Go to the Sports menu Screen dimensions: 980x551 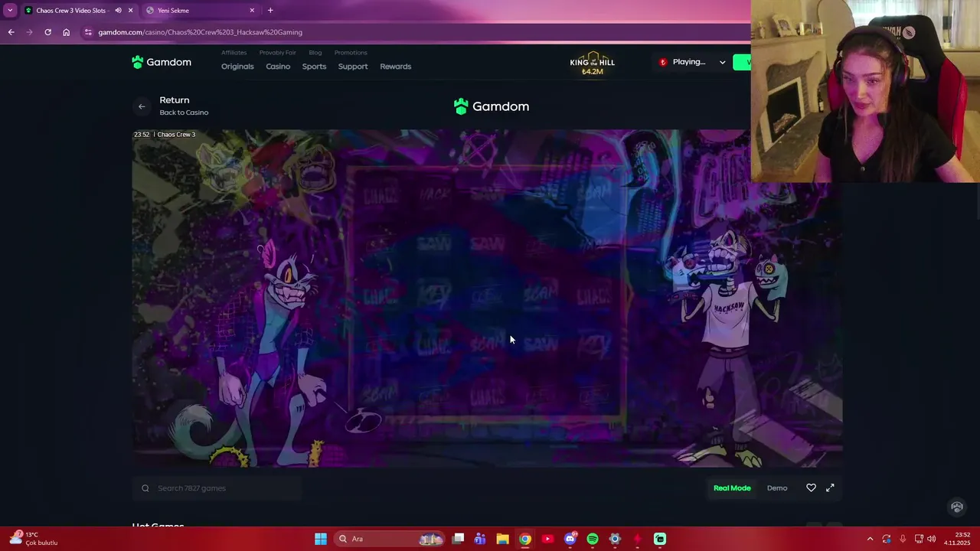point(314,67)
